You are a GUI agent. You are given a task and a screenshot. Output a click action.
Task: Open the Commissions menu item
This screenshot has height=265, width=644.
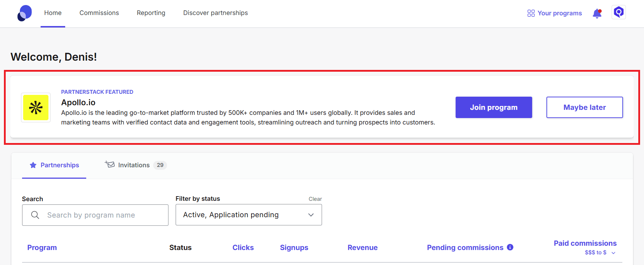coord(99,13)
